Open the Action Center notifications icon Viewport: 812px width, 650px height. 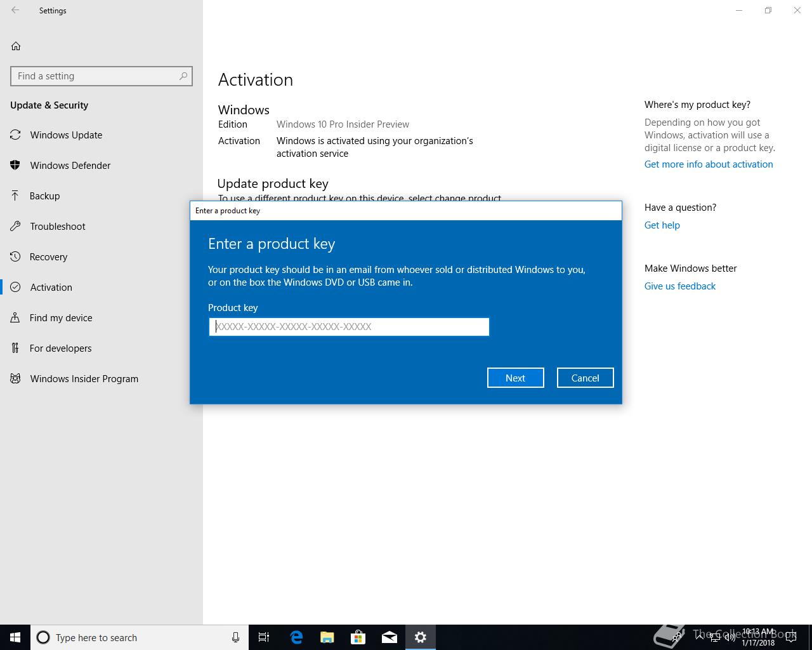pos(791,637)
